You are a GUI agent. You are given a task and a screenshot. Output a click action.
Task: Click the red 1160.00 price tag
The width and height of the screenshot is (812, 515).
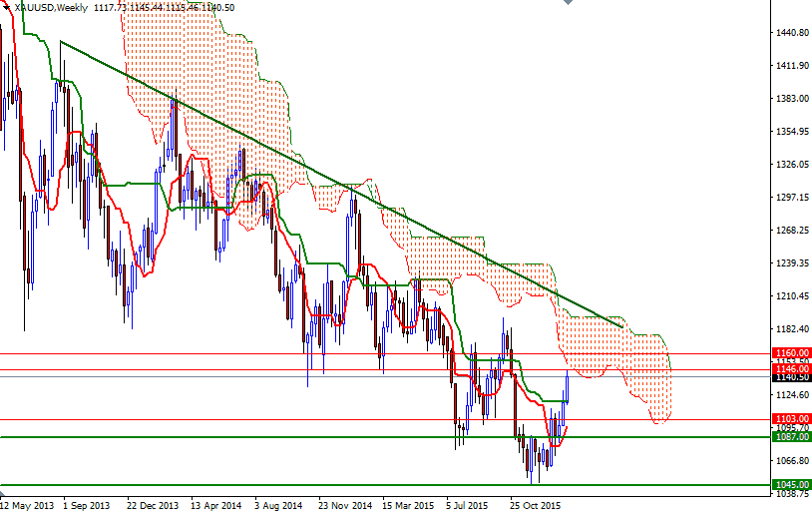point(792,353)
